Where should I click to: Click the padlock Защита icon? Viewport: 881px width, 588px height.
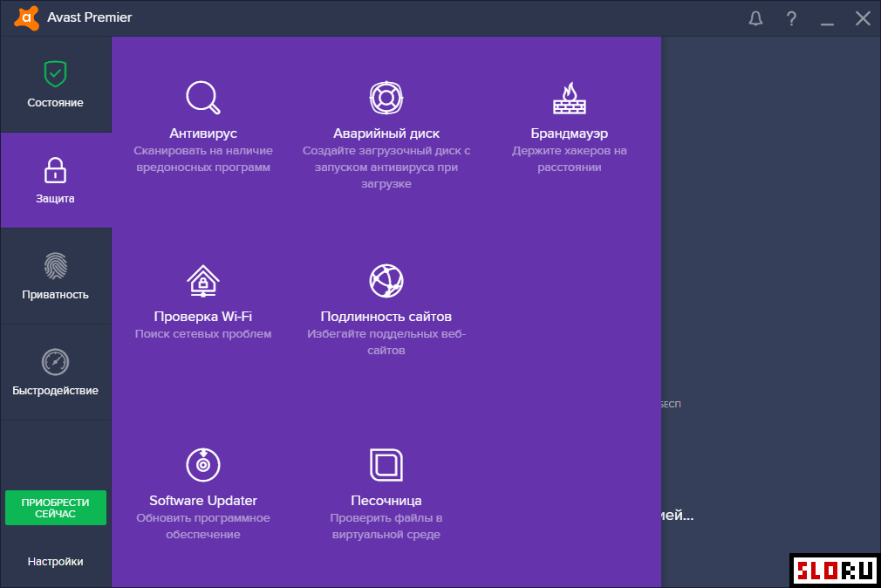(x=55, y=170)
